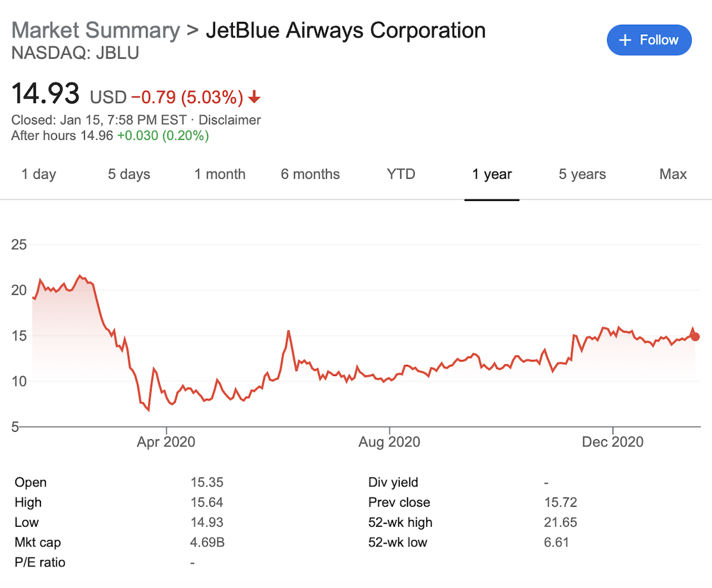Click the Dec 2020 axis label
712x588 pixels.
pyautogui.click(x=613, y=442)
